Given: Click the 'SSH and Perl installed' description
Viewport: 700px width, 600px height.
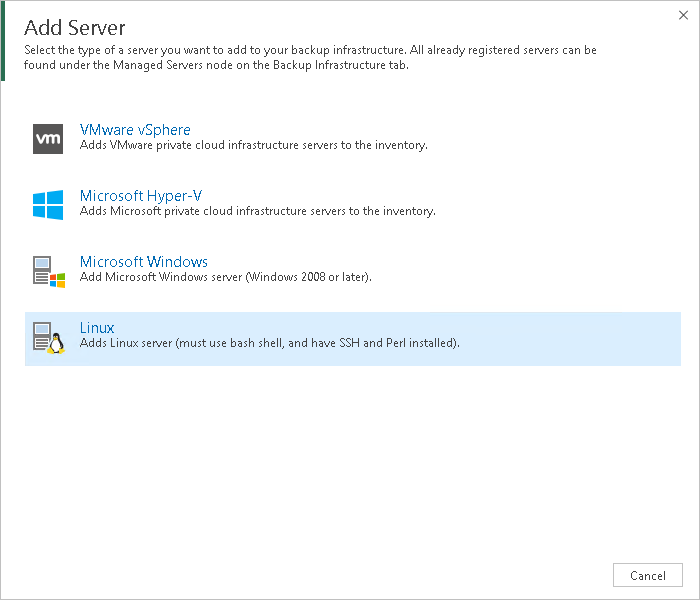Looking at the screenshot, I should pos(269,343).
